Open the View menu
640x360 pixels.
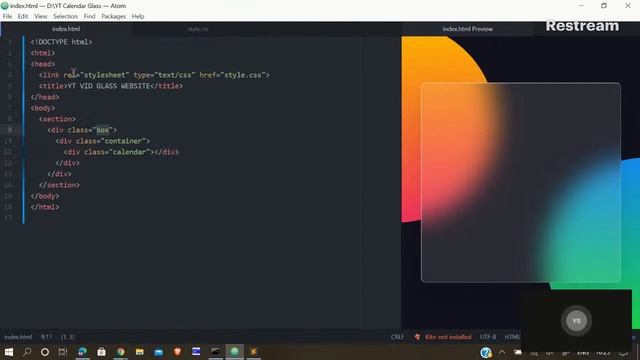[40, 16]
